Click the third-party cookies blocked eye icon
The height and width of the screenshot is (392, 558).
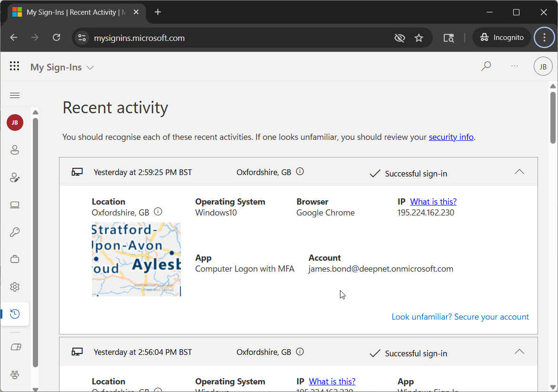pos(399,38)
